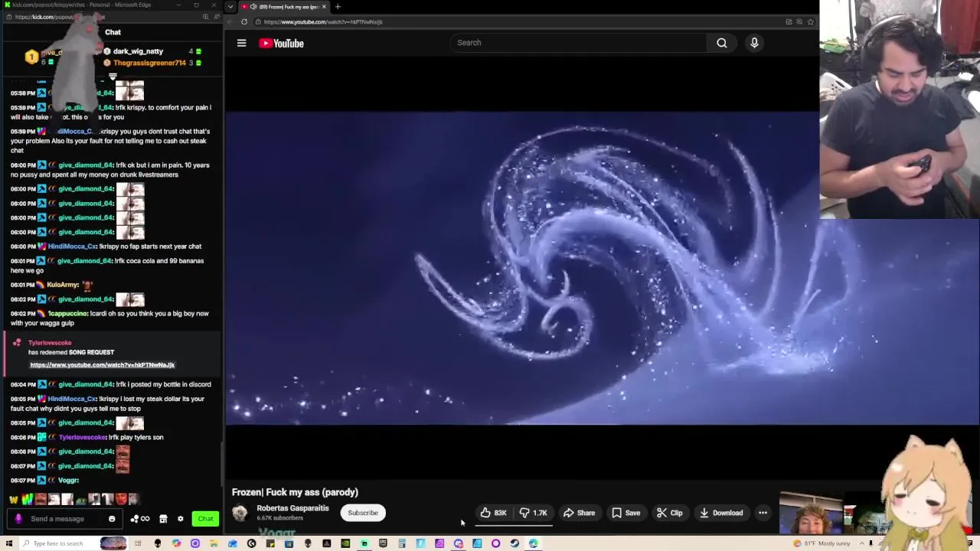The height and width of the screenshot is (551, 980).
Task: Download the YouTube video
Action: point(721,513)
